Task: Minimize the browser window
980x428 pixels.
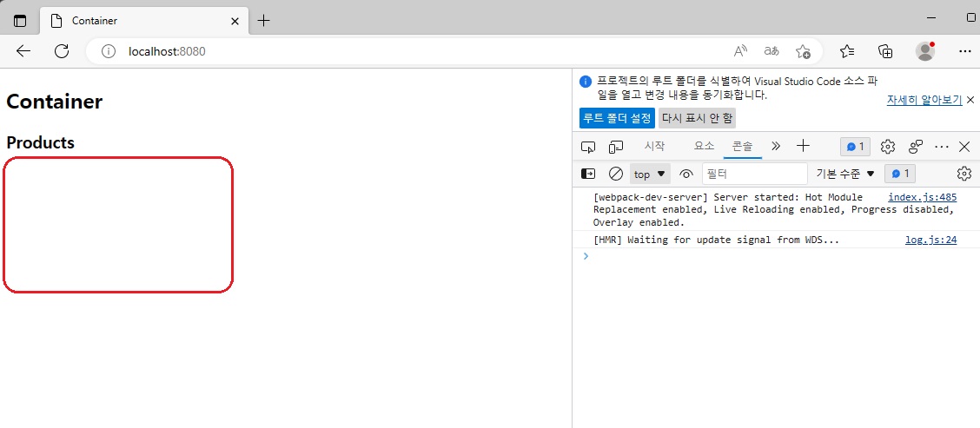Action: [x=931, y=17]
